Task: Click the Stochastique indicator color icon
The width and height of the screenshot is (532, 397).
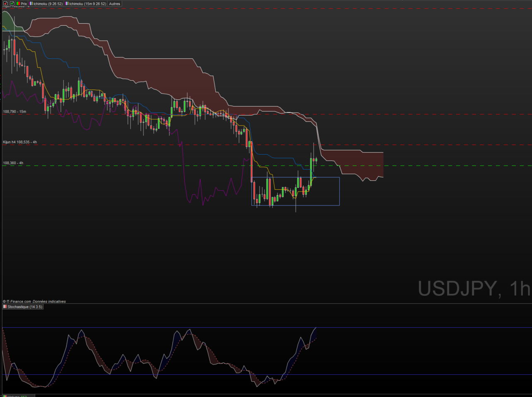Action: tap(5, 307)
